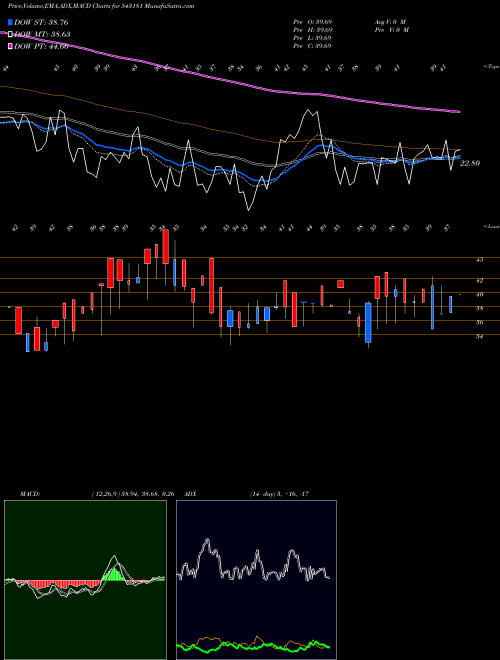Click the white DOW MT legend swatch
500x660 pixels.
11,35
